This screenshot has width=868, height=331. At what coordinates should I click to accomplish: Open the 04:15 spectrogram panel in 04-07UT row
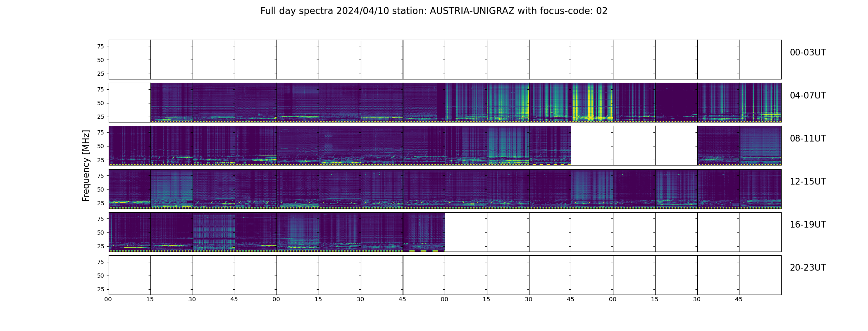[x=172, y=103]
